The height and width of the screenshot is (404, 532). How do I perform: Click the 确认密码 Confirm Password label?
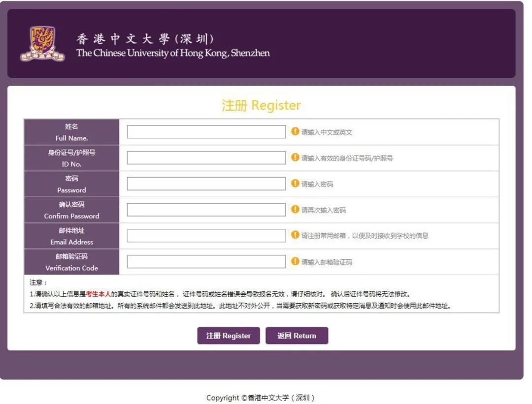pyautogui.click(x=71, y=210)
